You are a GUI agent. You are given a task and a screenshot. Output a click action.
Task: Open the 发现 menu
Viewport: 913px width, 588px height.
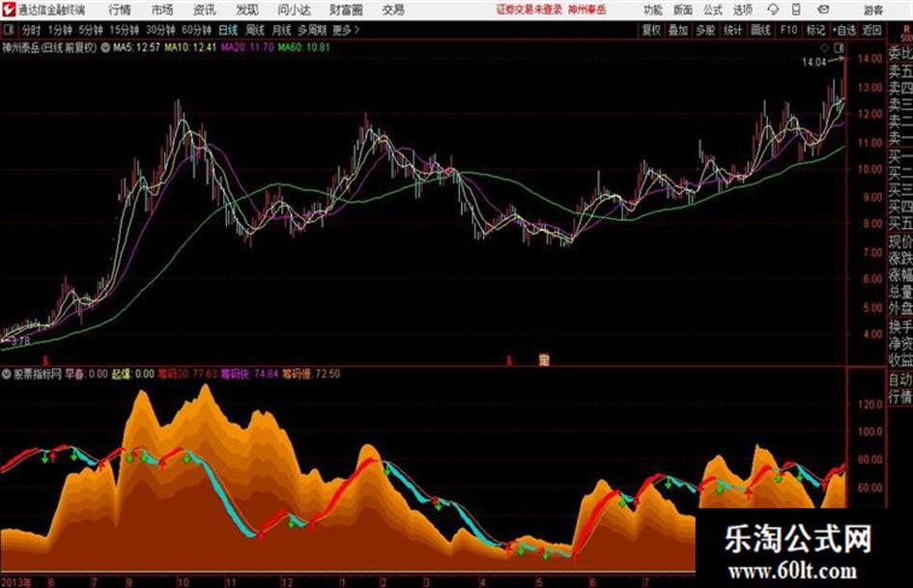click(247, 10)
